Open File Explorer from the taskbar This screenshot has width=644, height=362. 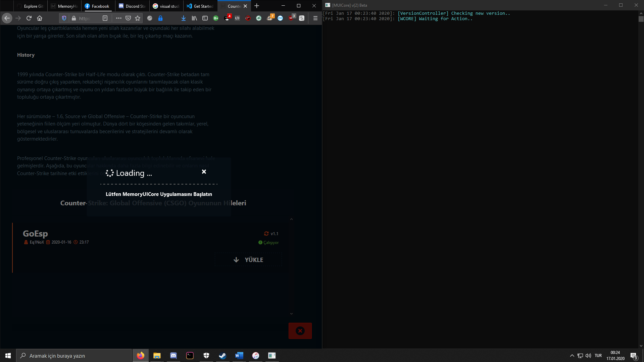coord(157,356)
